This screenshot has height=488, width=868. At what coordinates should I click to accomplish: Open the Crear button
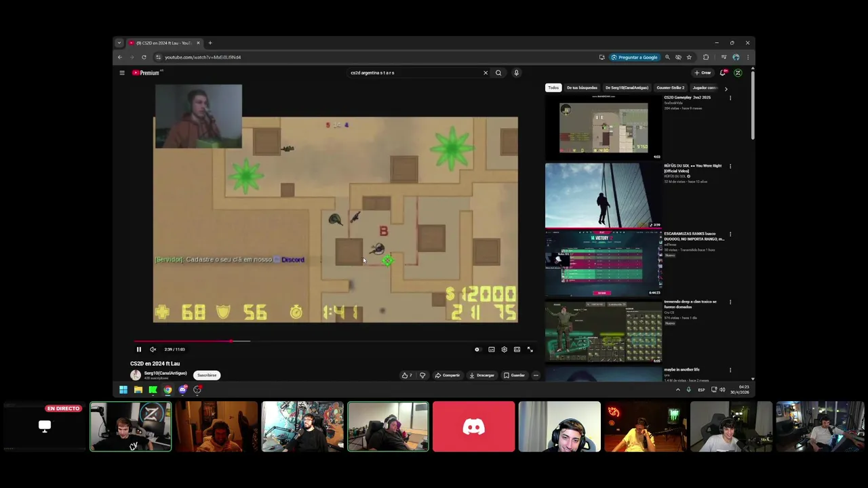point(703,73)
